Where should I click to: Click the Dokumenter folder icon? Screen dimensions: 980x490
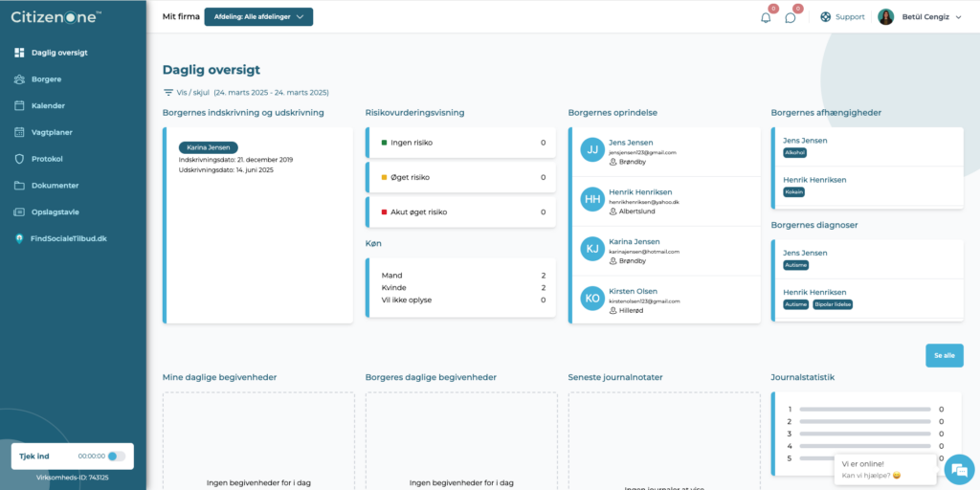pyautogui.click(x=19, y=186)
